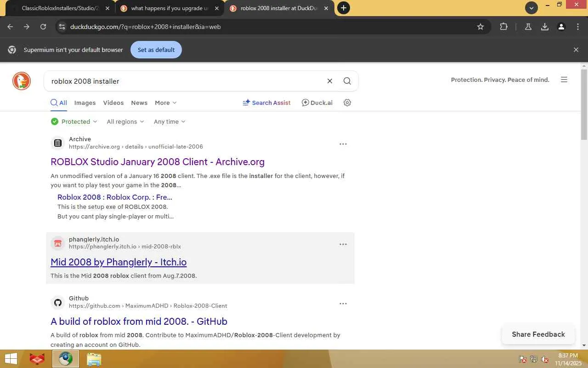Image resolution: width=588 pixels, height=368 pixels.
Task: Close the roblox 2008 installer tab
Action: [x=326, y=8]
